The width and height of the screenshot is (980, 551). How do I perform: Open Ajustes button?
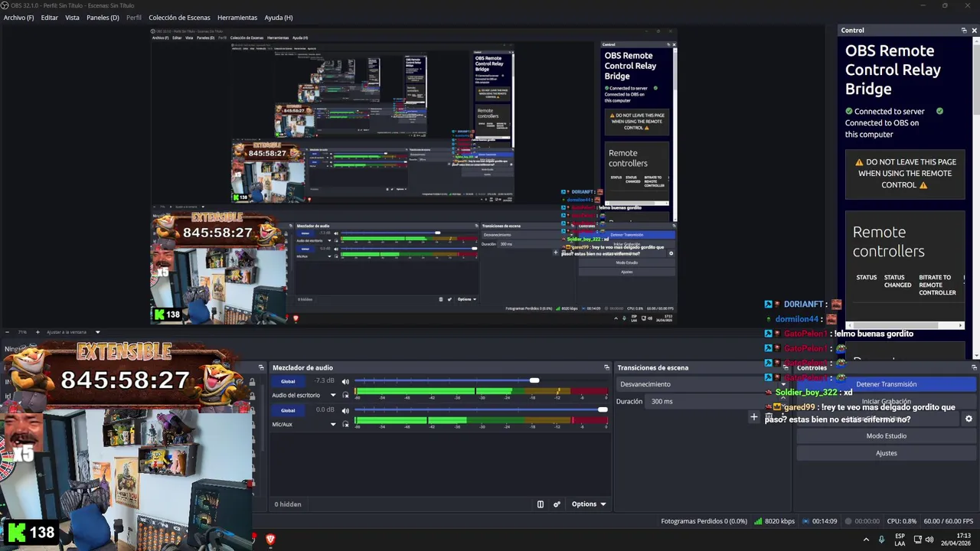pos(886,453)
